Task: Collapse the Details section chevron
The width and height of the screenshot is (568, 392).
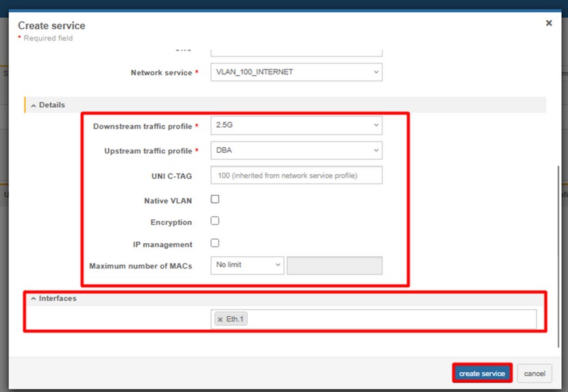Action: (x=33, y=105)
